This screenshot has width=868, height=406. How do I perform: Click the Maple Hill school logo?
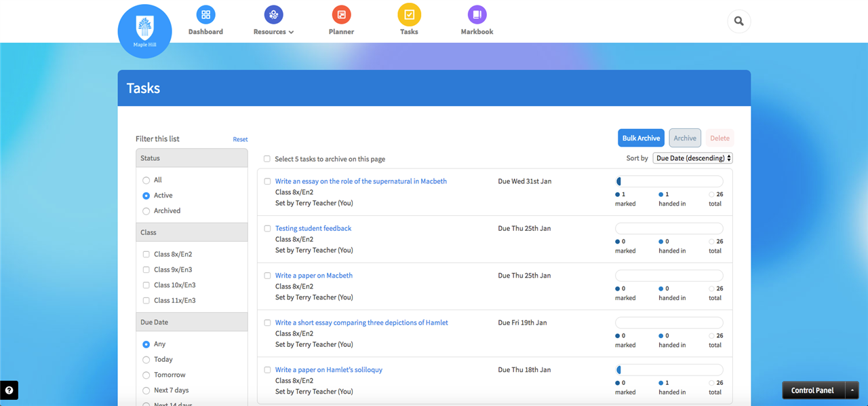pos(144,32)
